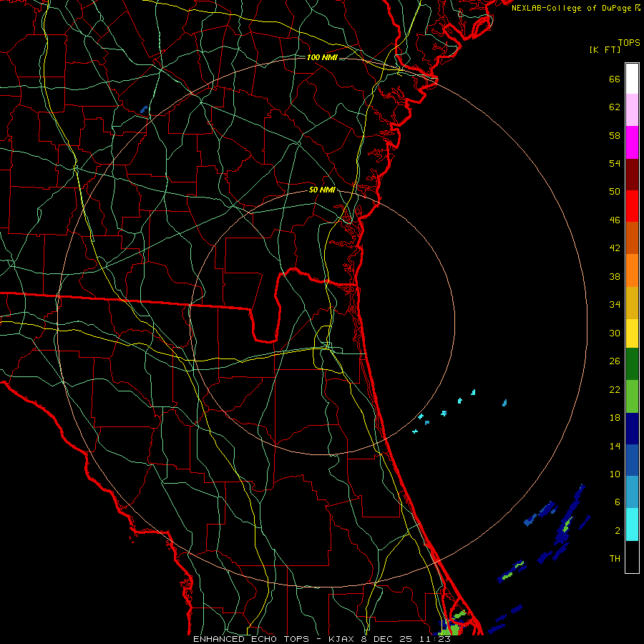644x644 pixels.
Task: Click the '26' legend scale value
Action: (x=615, y=361)
